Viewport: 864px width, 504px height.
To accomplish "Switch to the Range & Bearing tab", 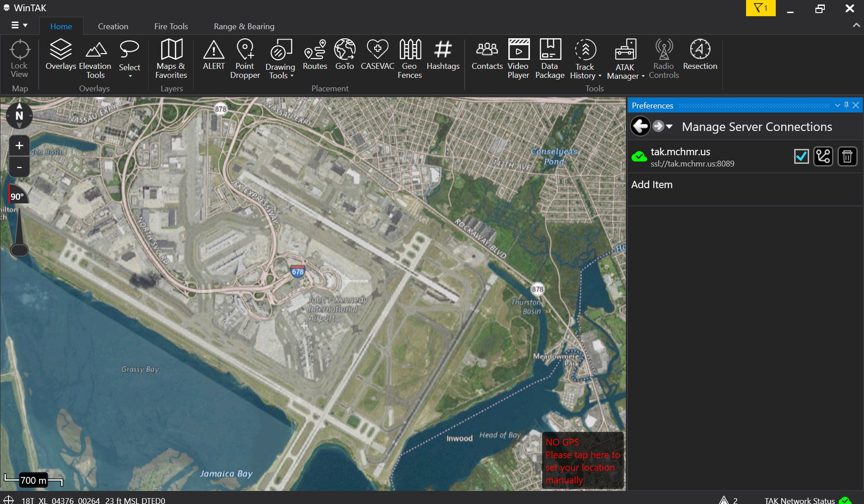I will (x=244, y=27).
